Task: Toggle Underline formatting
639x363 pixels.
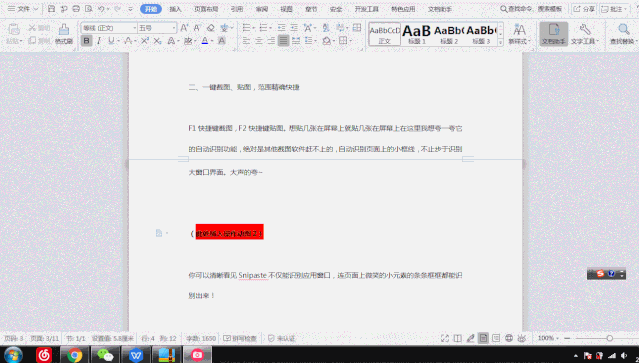Action: [x=111, y=41]
